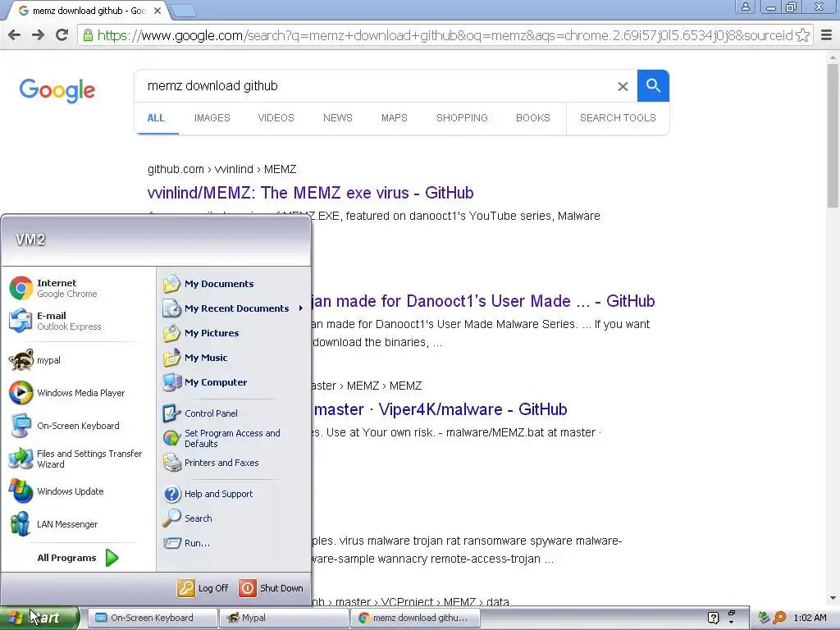The height and width of the screenshot is (630, 840).
Task: Click the system tray clock 1:02 AM
Action: click(810, 618)
